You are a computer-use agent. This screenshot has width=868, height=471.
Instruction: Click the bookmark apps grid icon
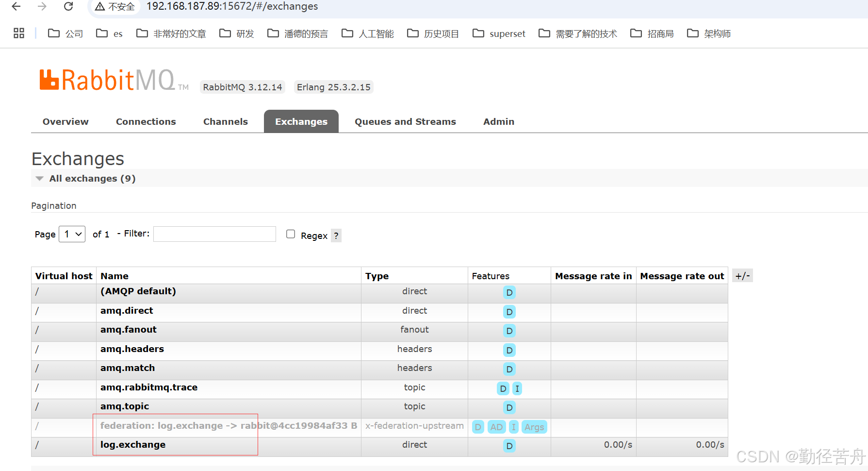pyautogui.click(x=19, y=33)
